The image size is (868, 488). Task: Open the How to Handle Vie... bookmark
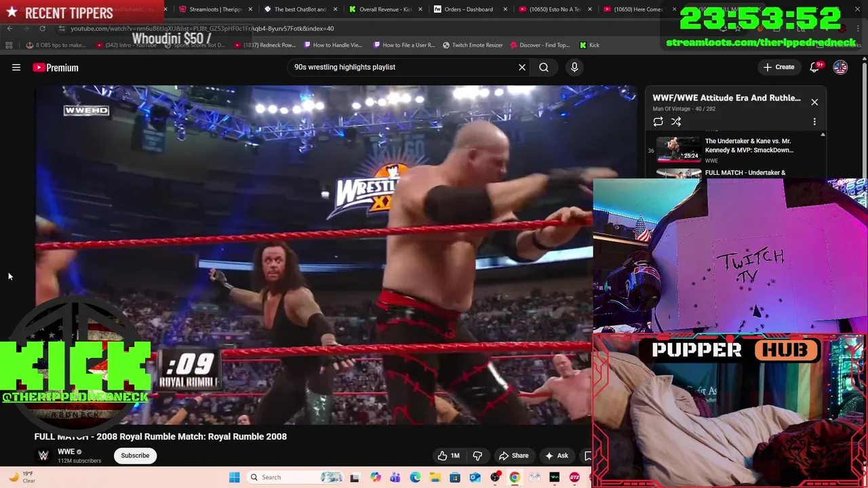(x=334, y=45)
